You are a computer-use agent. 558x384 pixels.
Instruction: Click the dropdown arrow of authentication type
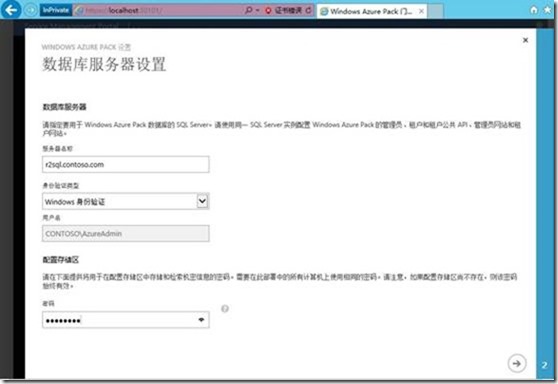tap(202, 201)
